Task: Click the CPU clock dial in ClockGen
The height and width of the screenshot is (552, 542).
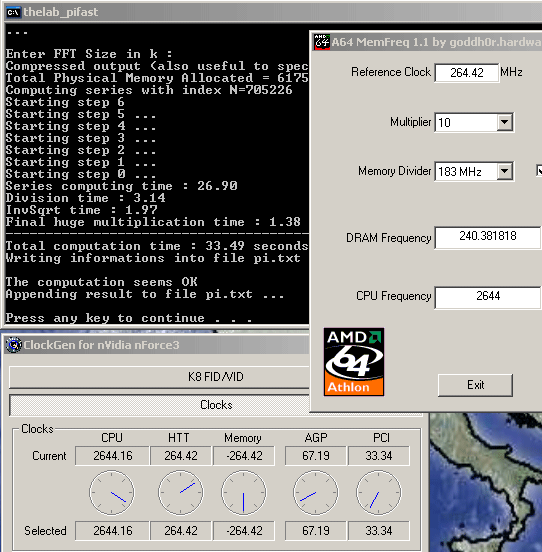Action: 112,493
